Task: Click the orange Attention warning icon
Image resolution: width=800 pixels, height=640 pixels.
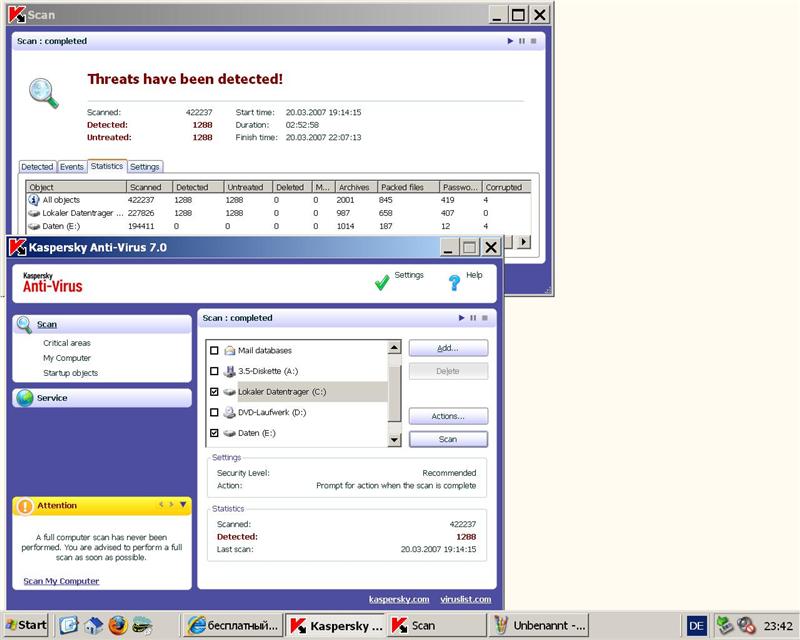Action: click(x=24, y=506)
